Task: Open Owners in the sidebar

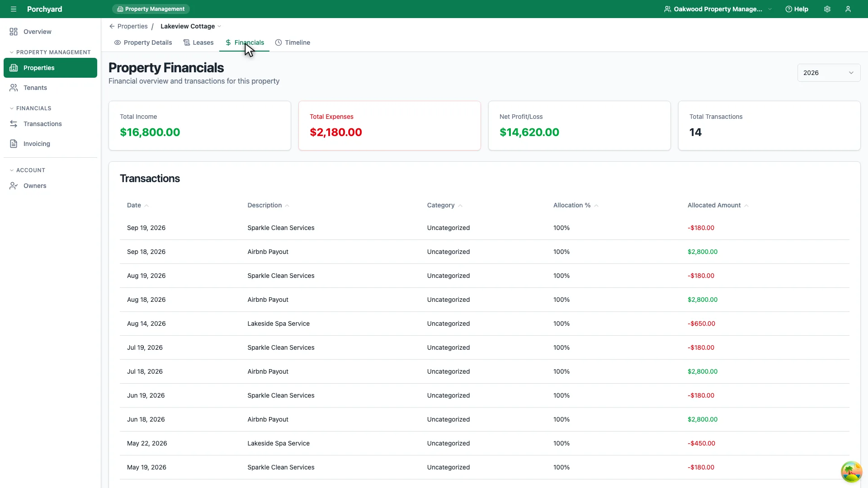Action: [50, 186]
